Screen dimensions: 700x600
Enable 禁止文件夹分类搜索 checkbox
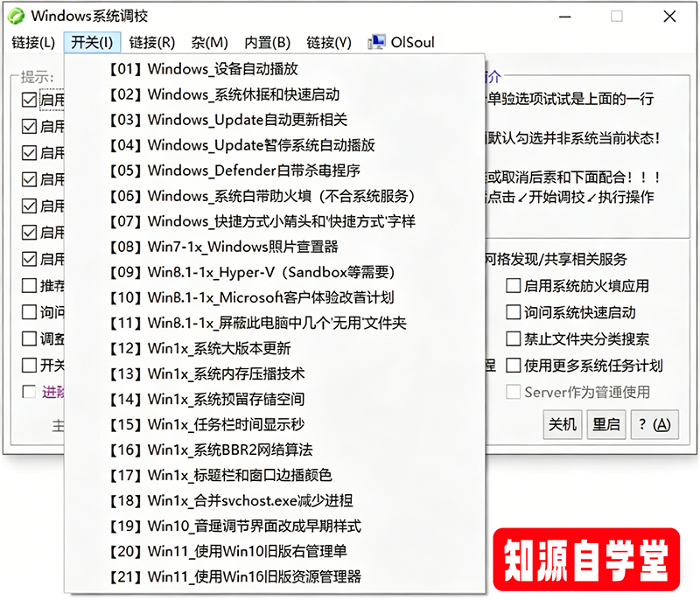513,339
